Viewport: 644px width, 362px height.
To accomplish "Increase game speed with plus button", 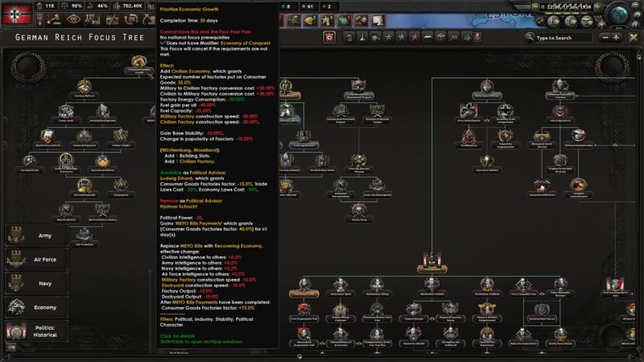I will coord(597,6).
